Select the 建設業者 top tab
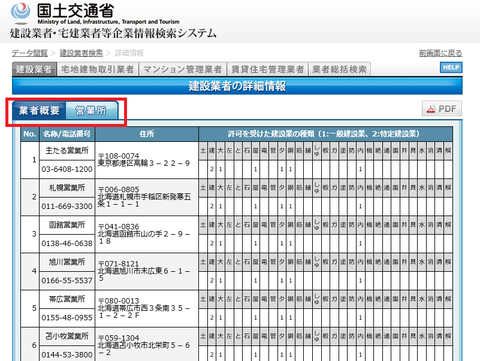 pyautogui.click(x=34, y=69)
